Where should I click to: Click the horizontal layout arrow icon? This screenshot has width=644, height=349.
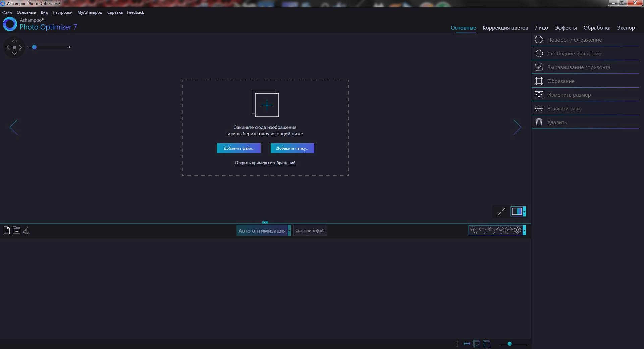[467, 344]
